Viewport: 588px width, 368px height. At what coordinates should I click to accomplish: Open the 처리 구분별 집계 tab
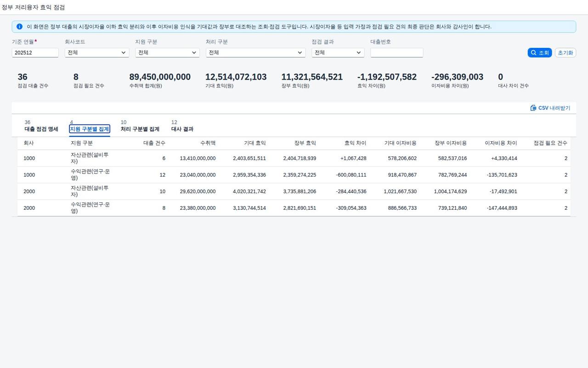140,129
